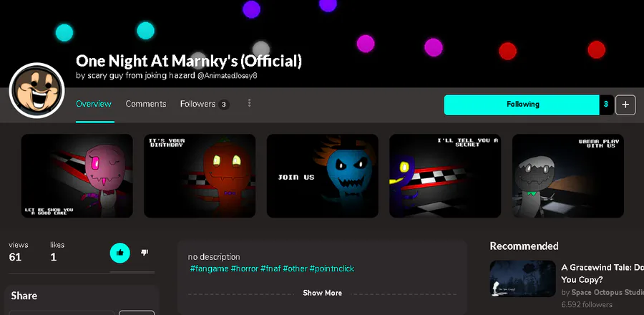Switch to the Comments tab
The image size is (644, 315).
click(x=146, y=104)
